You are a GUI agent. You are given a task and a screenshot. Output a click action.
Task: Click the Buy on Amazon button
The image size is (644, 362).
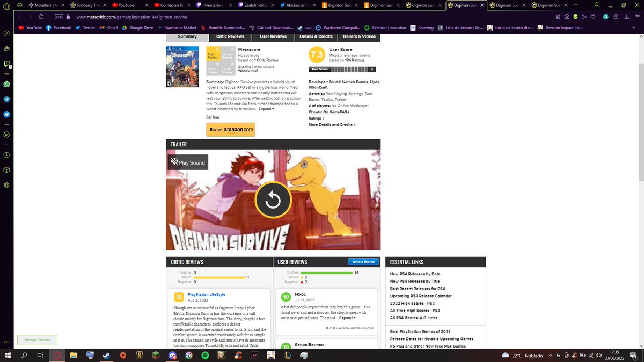[231, 129]
